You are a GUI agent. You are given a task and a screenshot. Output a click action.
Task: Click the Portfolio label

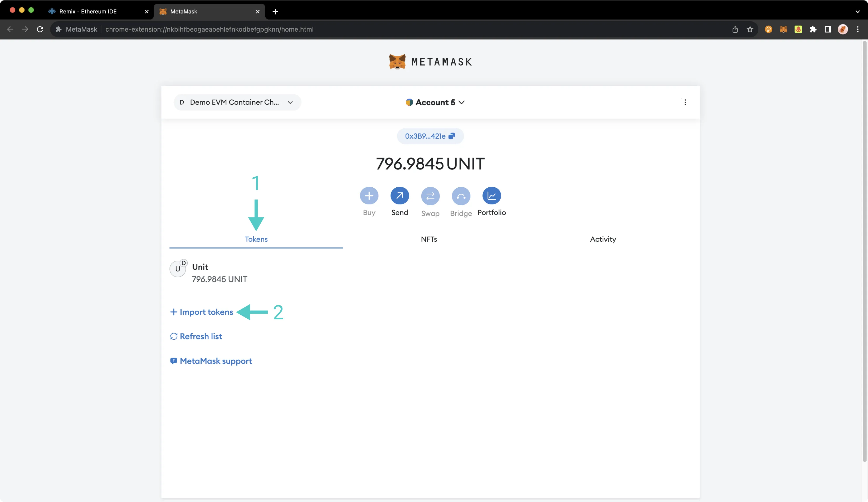491,213
